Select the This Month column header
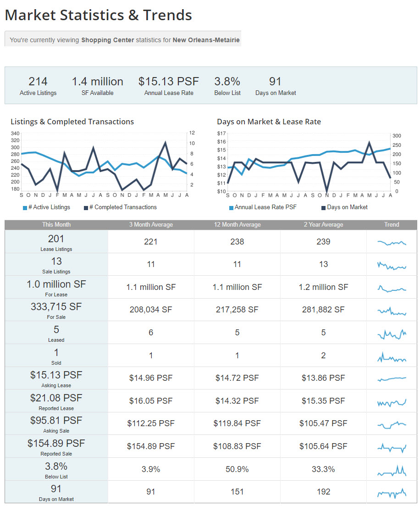Image resolution: width=420 pixels, height=506 pixels. click(56, 225)
